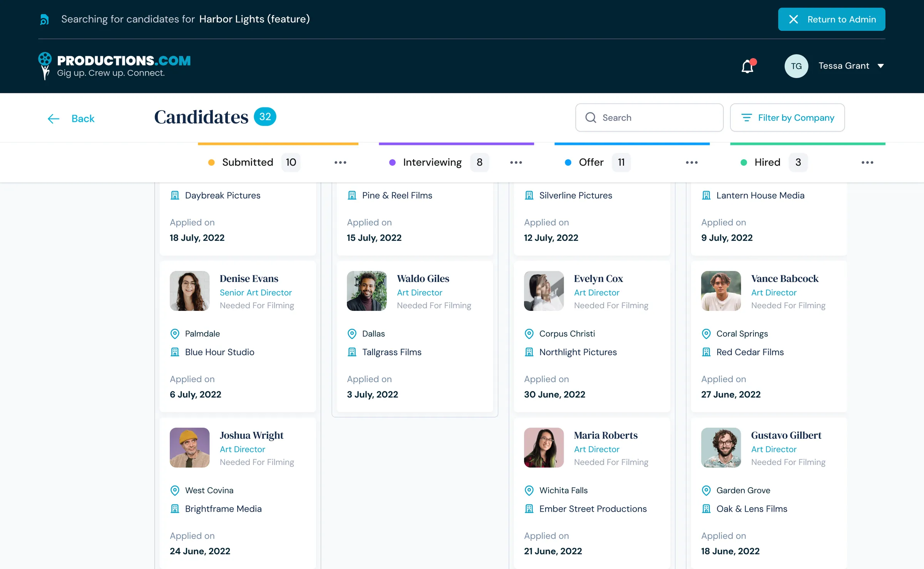
Task: Click the search magnifier icon
Action: pyautogui.click(x=591, y=117)
